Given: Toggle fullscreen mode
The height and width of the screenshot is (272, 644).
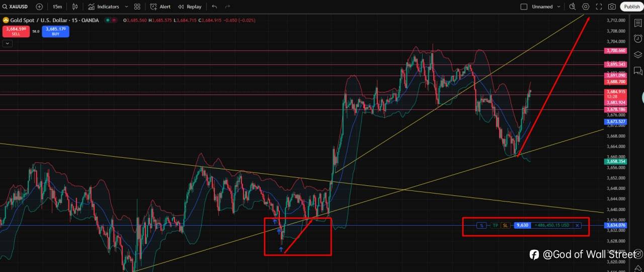Looking at the screenshot, I should click(599, 7).
